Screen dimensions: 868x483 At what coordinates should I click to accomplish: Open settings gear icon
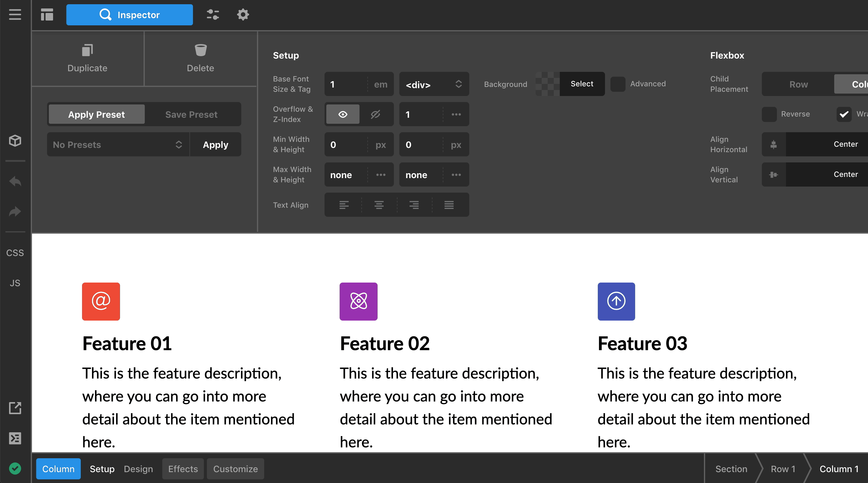click(242, 14)
